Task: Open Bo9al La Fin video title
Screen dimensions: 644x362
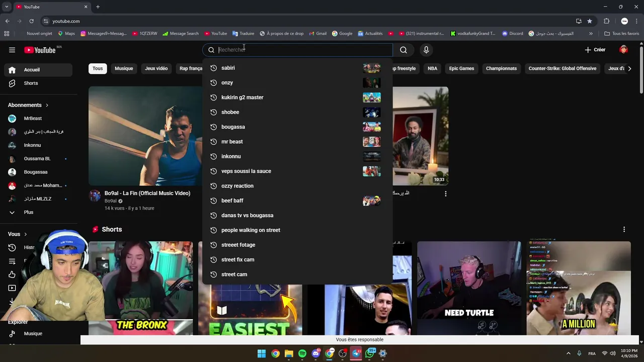Action: pyautogui.click(x=147, y=193)
